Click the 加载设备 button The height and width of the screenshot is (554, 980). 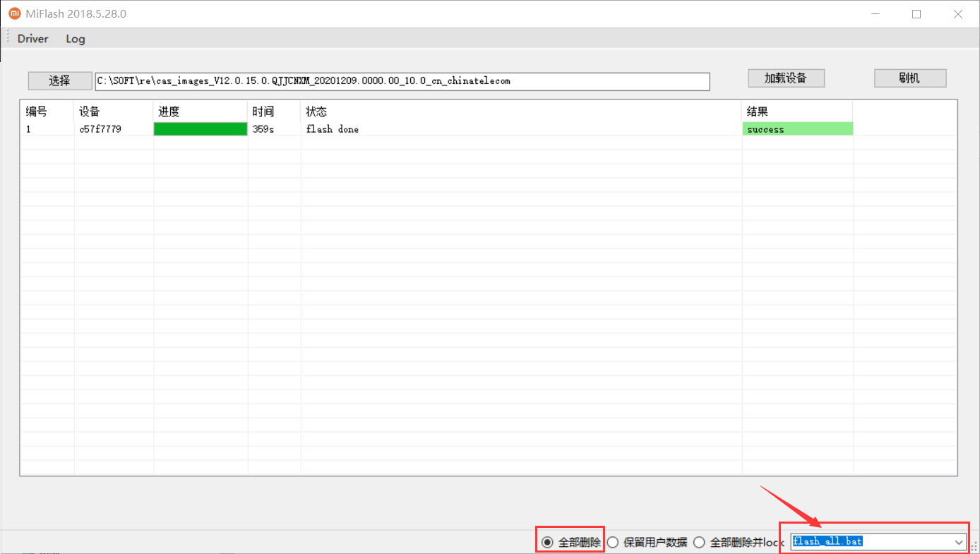[x=786, y=78]
